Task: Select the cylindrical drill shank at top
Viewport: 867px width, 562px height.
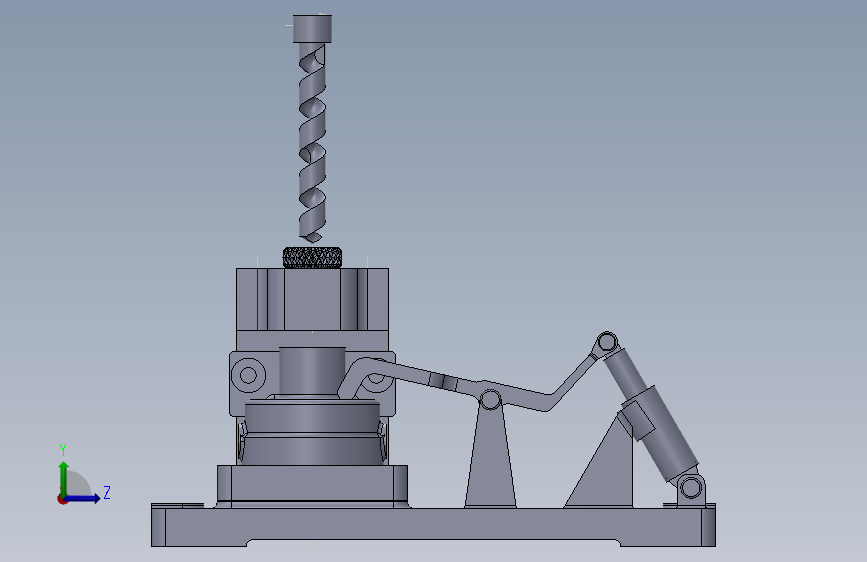Action: click(312, 29)
